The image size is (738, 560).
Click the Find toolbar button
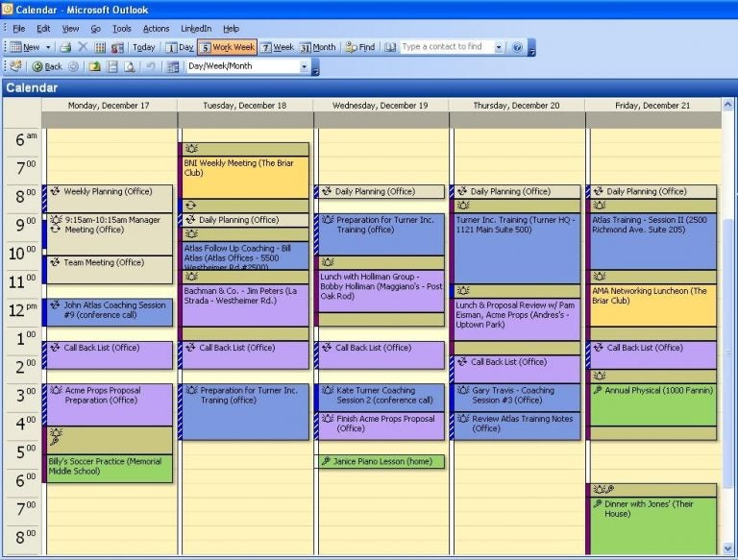click(360, 47)
